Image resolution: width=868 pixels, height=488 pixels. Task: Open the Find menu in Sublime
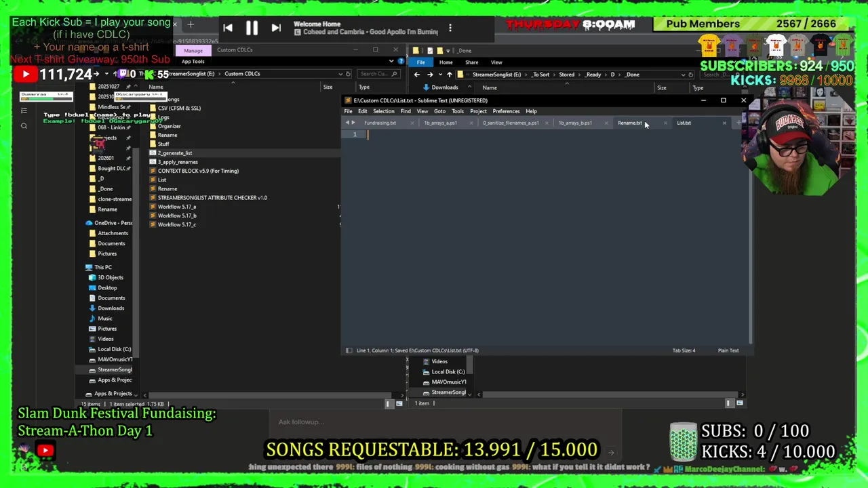click(406, 111)
